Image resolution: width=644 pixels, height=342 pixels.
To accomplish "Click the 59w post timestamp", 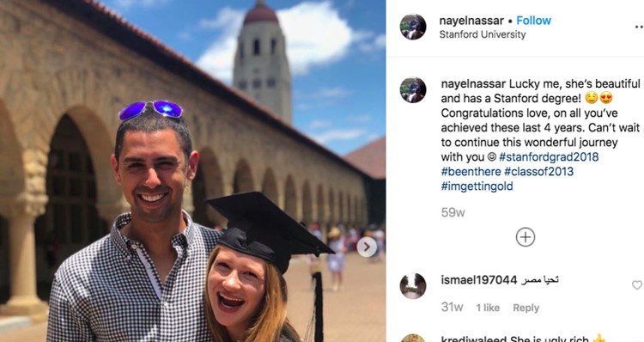I will [453, 212].
